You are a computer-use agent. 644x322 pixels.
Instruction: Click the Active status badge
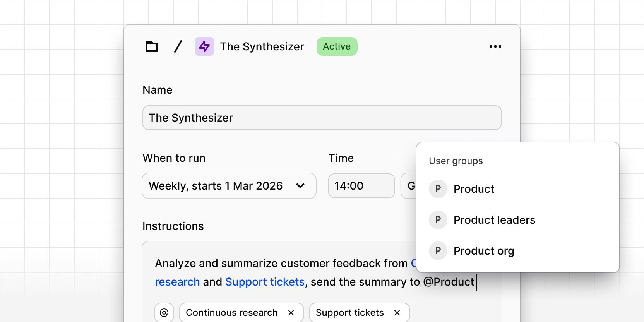click(337, 46)
